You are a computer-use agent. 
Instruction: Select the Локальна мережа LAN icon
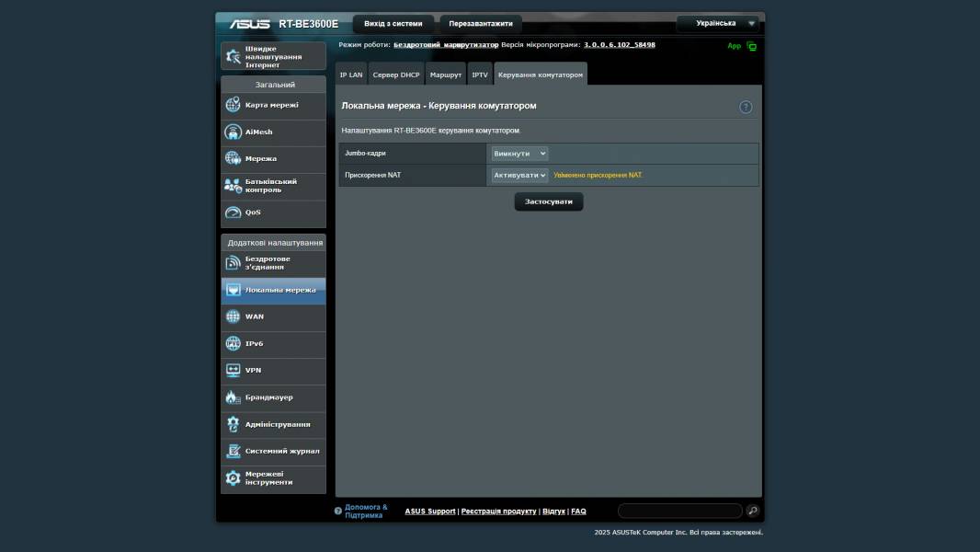pyautogui.click(x=234, y=290)
